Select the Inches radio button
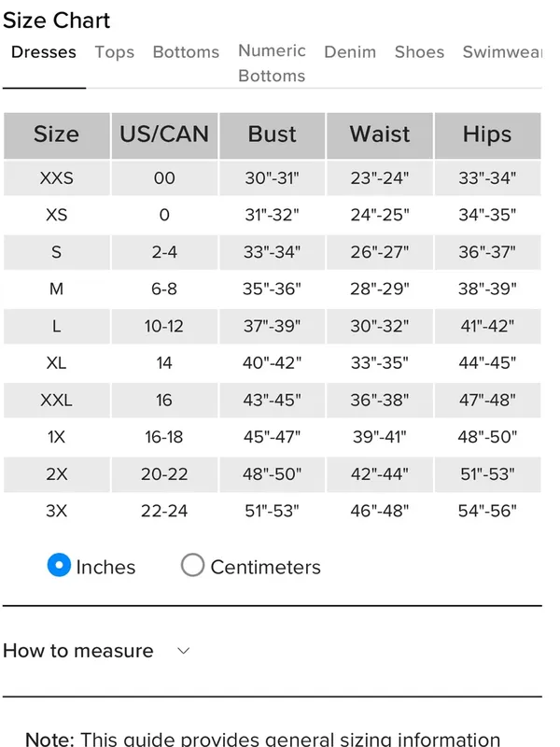This screenshot has height=747, width=560. point(59,565)
